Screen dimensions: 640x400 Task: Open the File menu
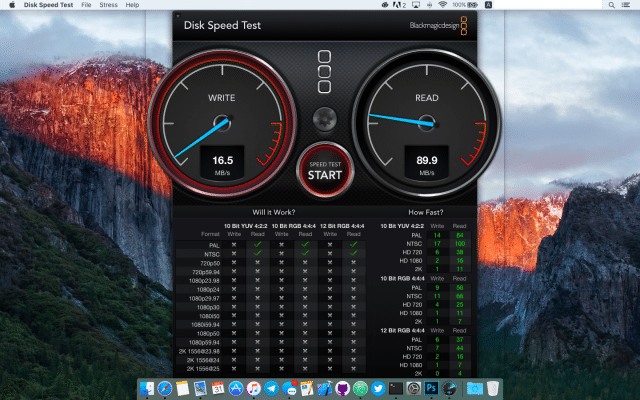[x=86, y=5]
